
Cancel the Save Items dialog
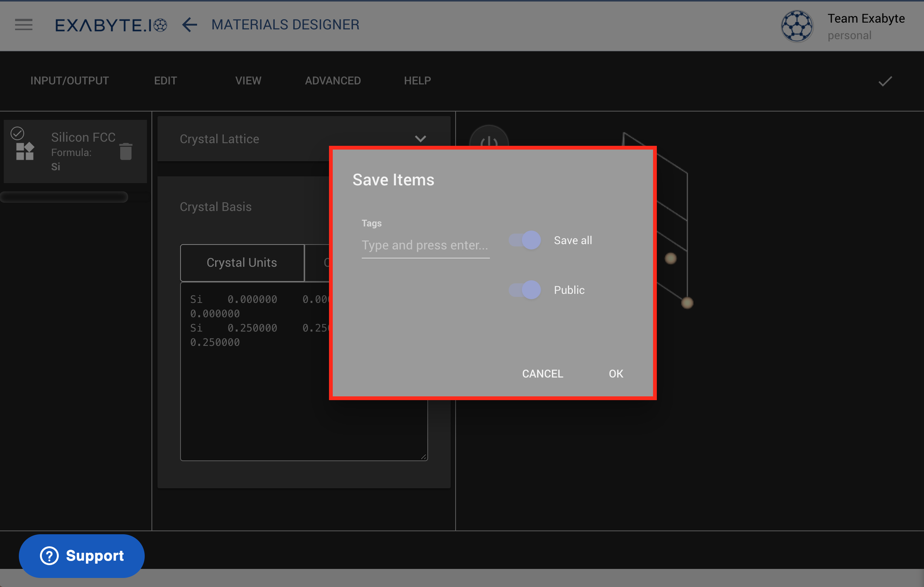pos(542,373)
